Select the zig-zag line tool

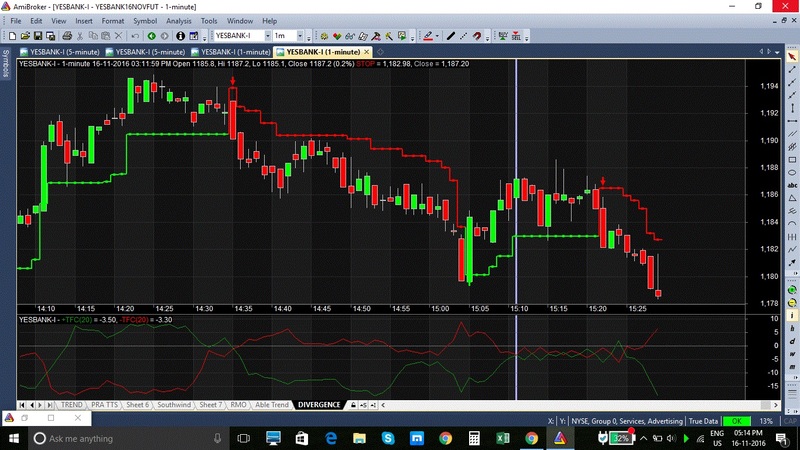pos(792,249)
